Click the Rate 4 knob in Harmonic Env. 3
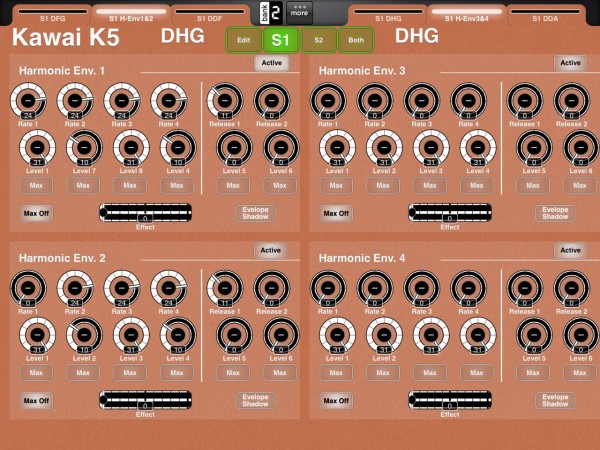This screenshot has width=600, height=450. [468, 101]
